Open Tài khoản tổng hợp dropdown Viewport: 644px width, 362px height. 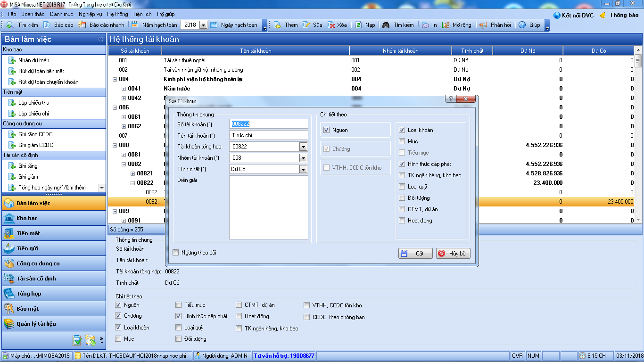[303, 147]
